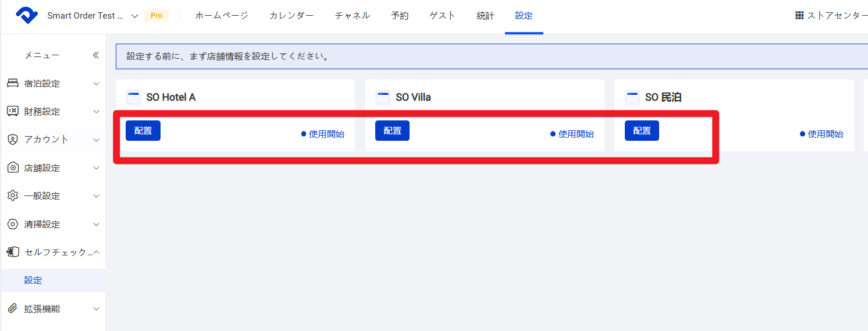Click the アカウント shield icon
The image size is (868, 331).
(x=13, y=140)
